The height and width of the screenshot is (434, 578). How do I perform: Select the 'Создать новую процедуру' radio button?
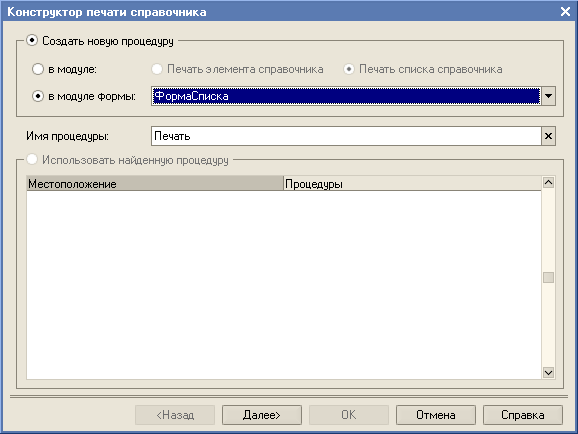(32, 40)
